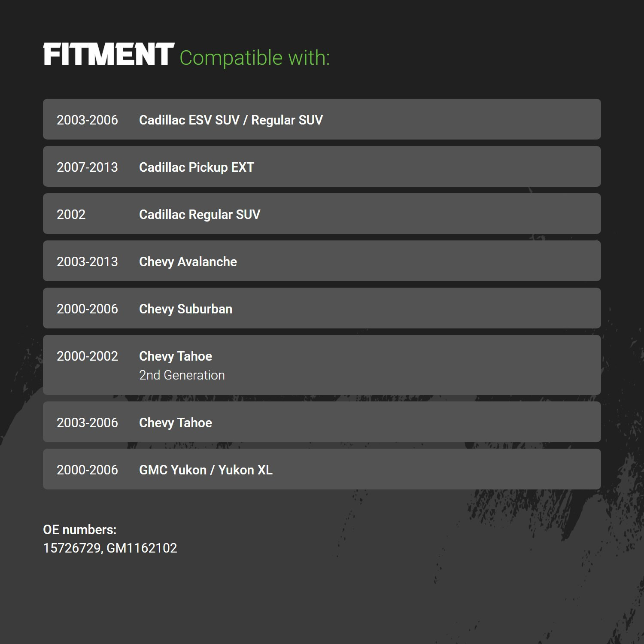The image size is (644, 644).
Task: Select the 2002 Cadillac Regular SUV row
Action: pyautogui.click(x=322, y=214)
